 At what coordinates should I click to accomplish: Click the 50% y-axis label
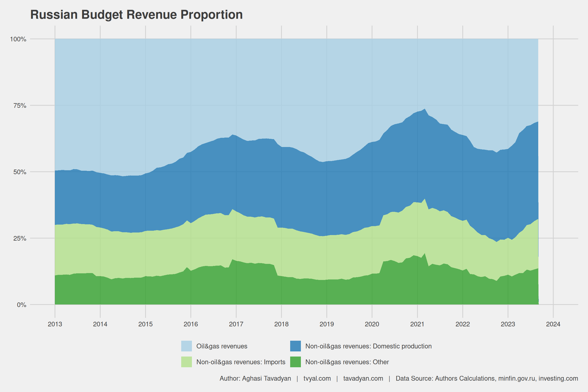pos(20,172)
